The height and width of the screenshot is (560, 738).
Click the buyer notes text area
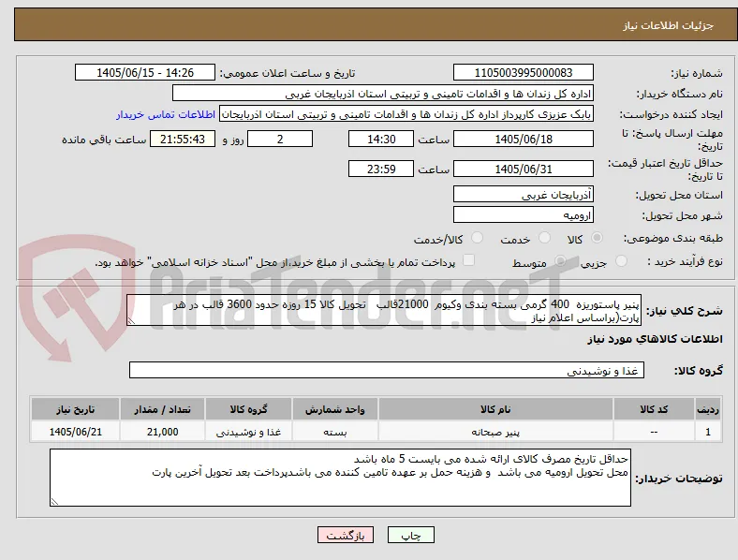[x=340, y=478]
